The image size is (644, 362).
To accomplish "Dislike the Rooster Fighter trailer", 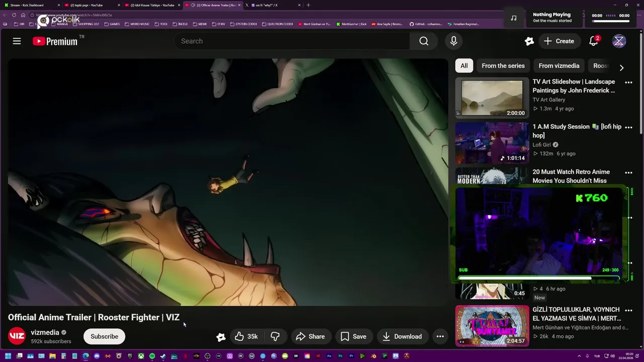I will click(275, 337).
